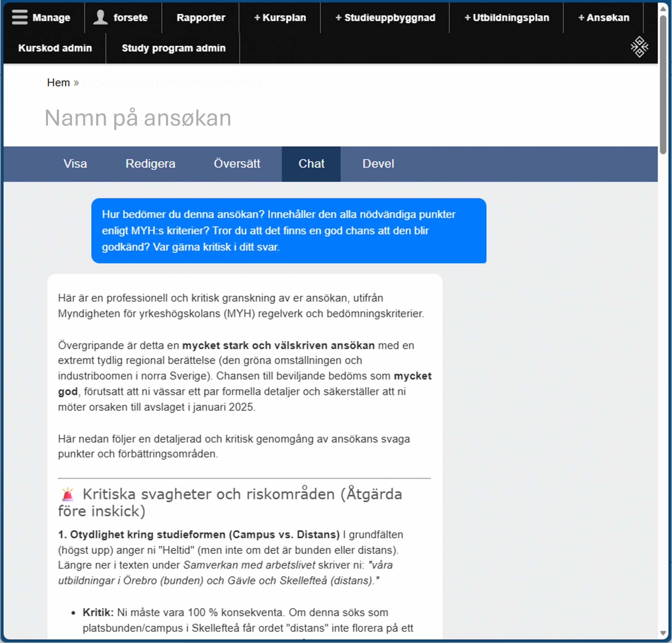Screen dimensions: 672x643
Task: Click the forsete user avatar icon
Action: (x=100, y=17)
